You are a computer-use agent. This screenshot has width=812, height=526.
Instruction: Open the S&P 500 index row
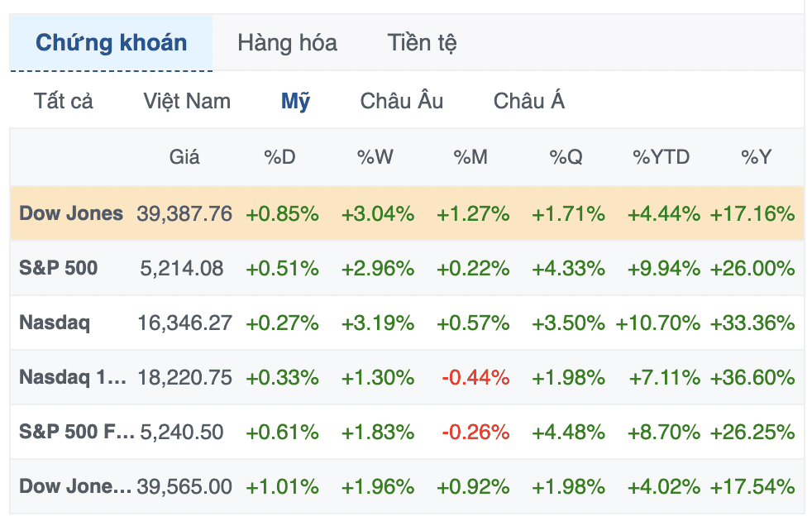407,268
